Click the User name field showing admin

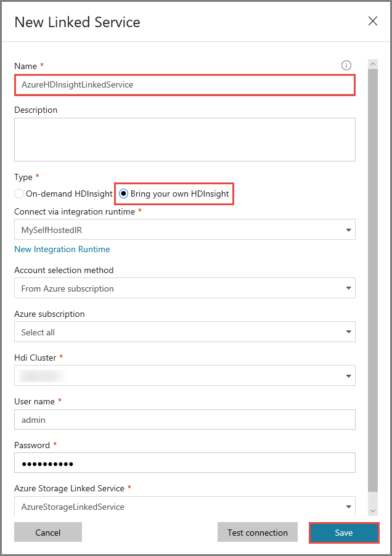coord(185,419)
